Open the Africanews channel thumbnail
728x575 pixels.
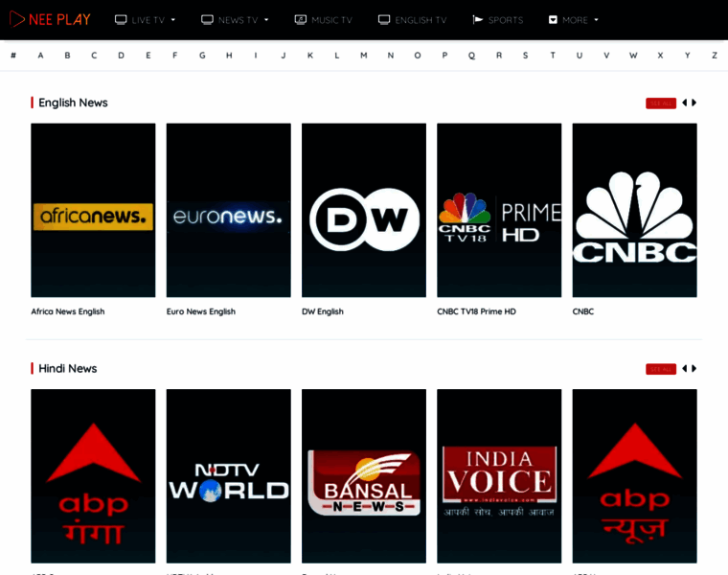pyautogui.click(x=93, y=210)
